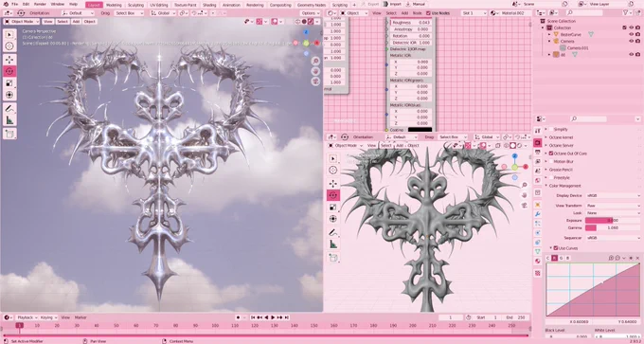Screen dimensions: 644x344
Task: Select the Cursor tool in left viewport
Action: [9, 46]
